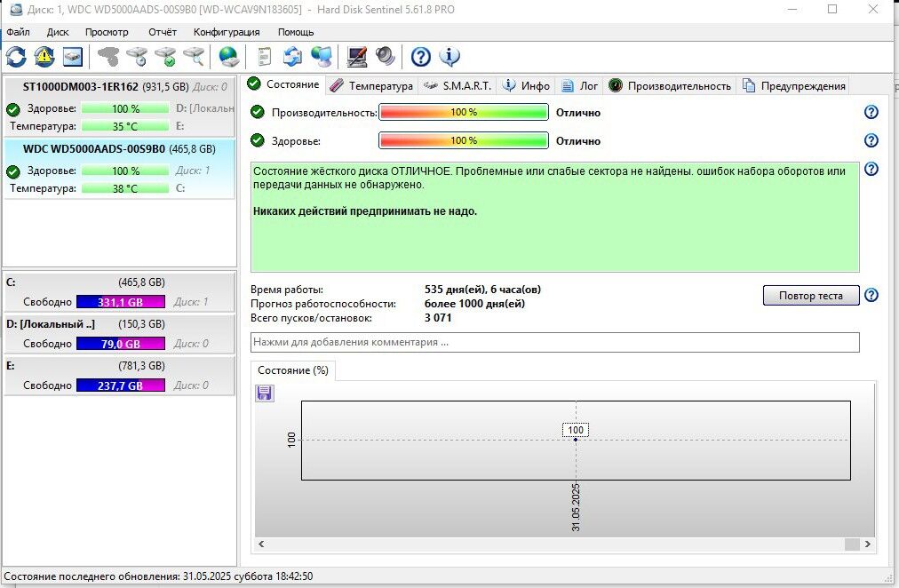Click the toolbar question mark help icon
This screenshot has width=899, height=588.
click(x=421, y=56)
